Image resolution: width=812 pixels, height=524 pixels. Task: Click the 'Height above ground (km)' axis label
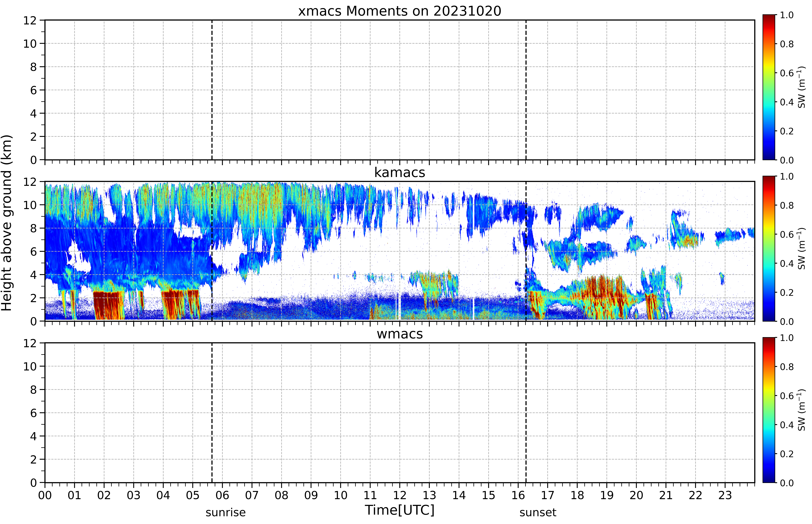[7, 223]
